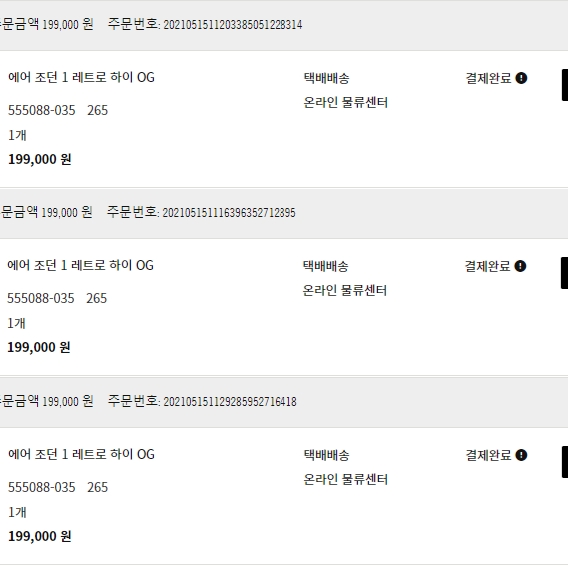Click 택배배송 label in first order
The width and height of the screenshot is (568, 568).
click(326, 78)
